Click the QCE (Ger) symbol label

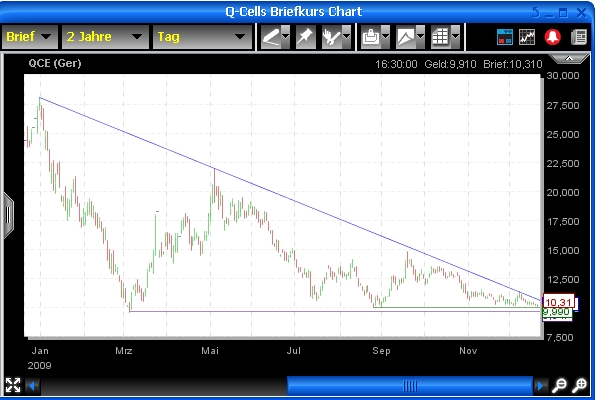click(55, 63)
